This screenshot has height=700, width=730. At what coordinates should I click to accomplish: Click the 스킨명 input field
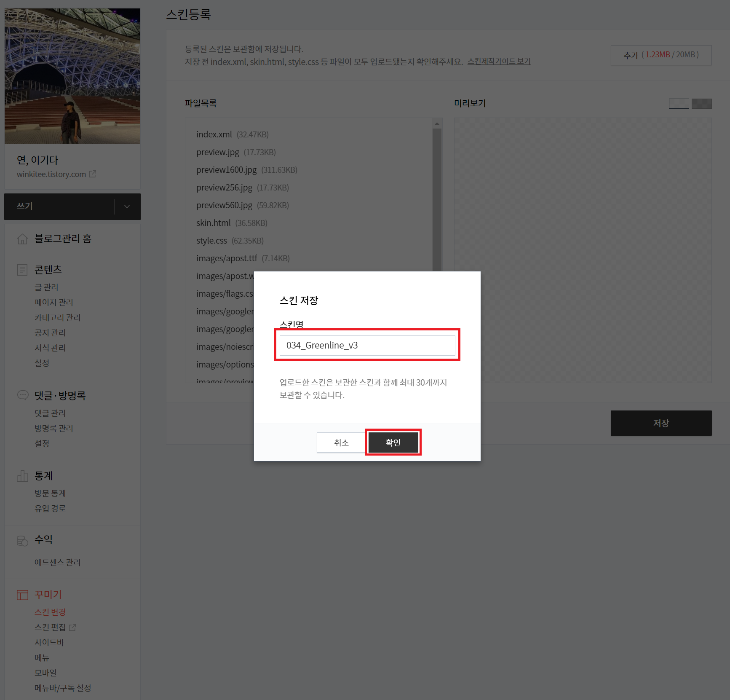point(367,346)
